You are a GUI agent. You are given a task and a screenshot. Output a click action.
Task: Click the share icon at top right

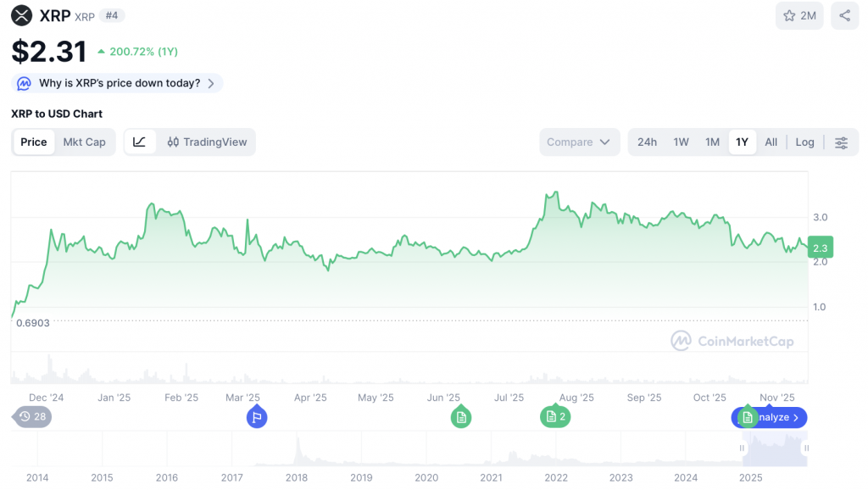844,16
